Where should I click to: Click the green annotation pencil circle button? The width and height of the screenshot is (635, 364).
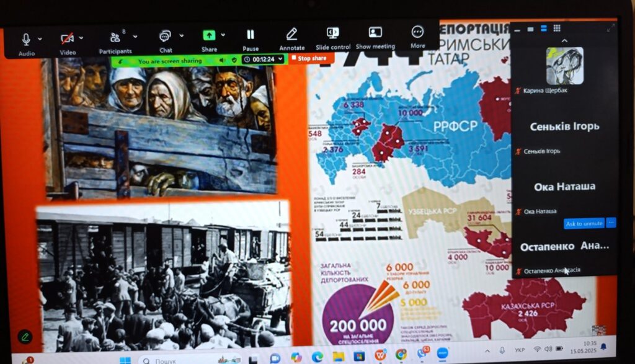point(25,337)
